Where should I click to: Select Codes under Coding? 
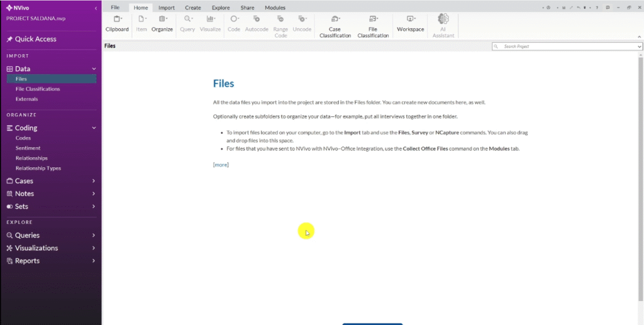click(x=23, y=138)
